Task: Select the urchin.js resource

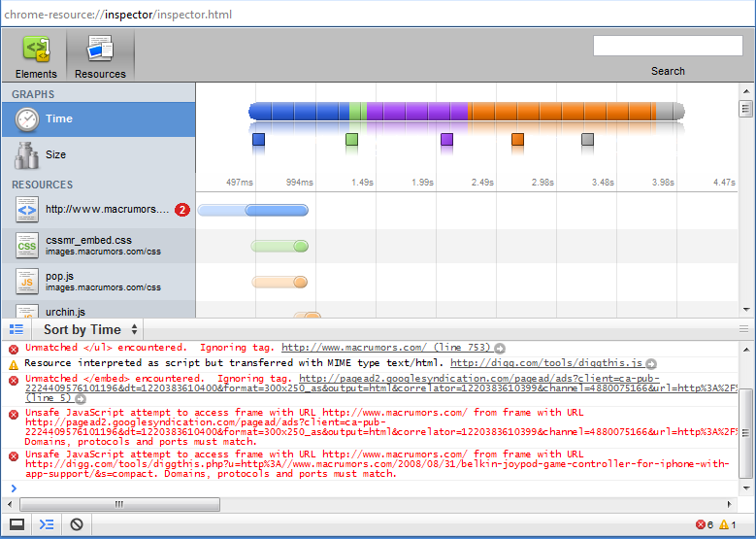Action: tap(98, 310)
